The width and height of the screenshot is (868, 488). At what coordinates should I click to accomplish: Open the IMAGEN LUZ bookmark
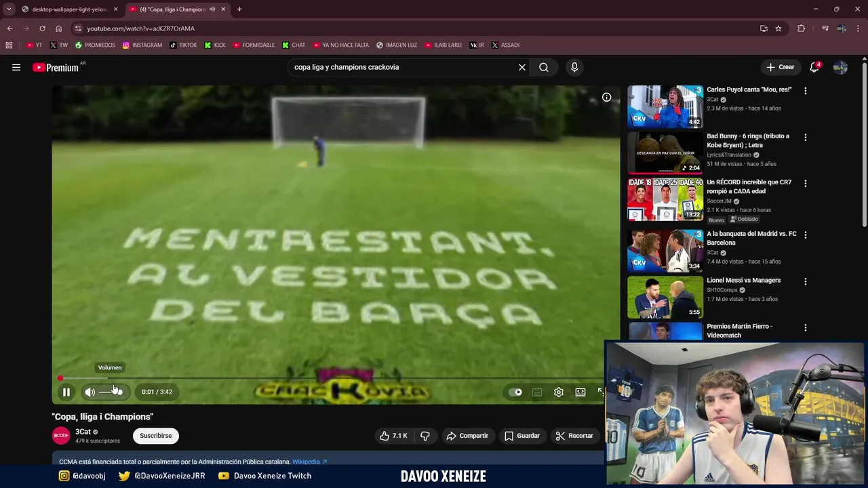[x=397, y=45]
